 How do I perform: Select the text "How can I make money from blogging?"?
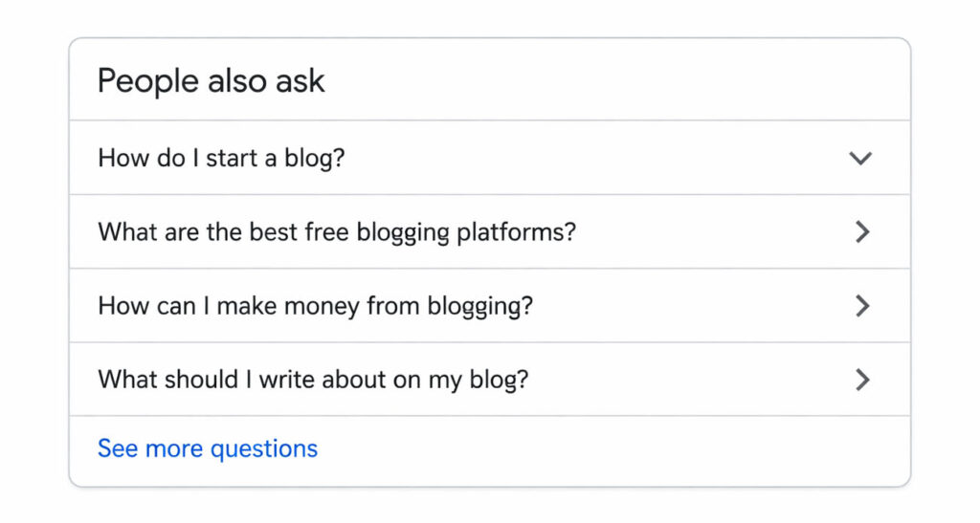tap(316, 306)
